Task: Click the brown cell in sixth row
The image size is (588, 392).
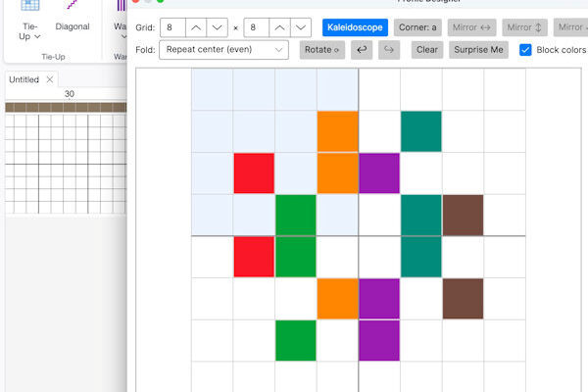Action: (464, 299)
